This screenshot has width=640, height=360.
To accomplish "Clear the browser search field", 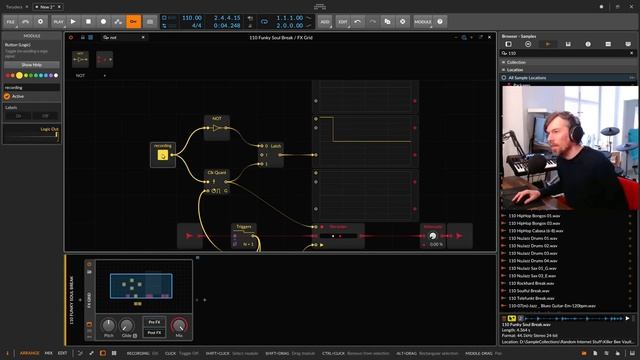I will [x=631, y=53].
